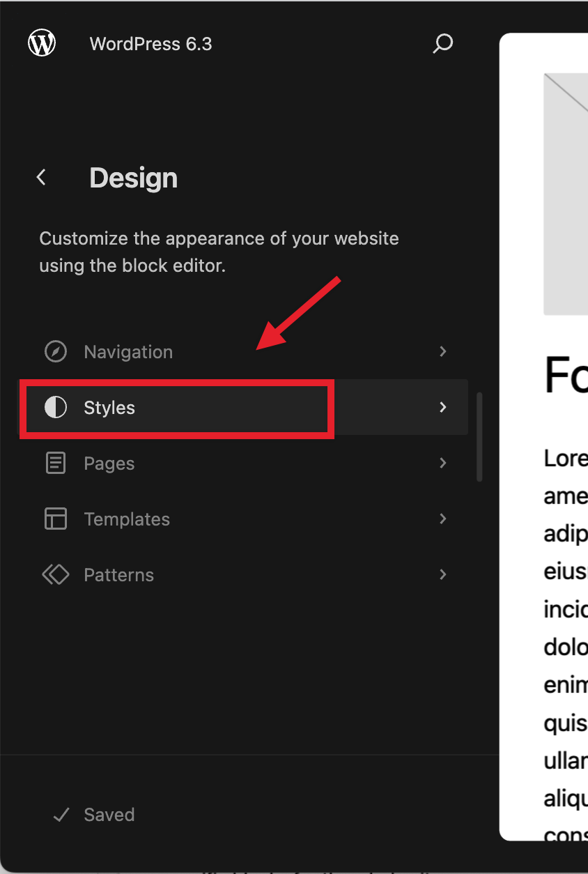
Task: Select the Design heading
Action: click(x=132, y=178)
